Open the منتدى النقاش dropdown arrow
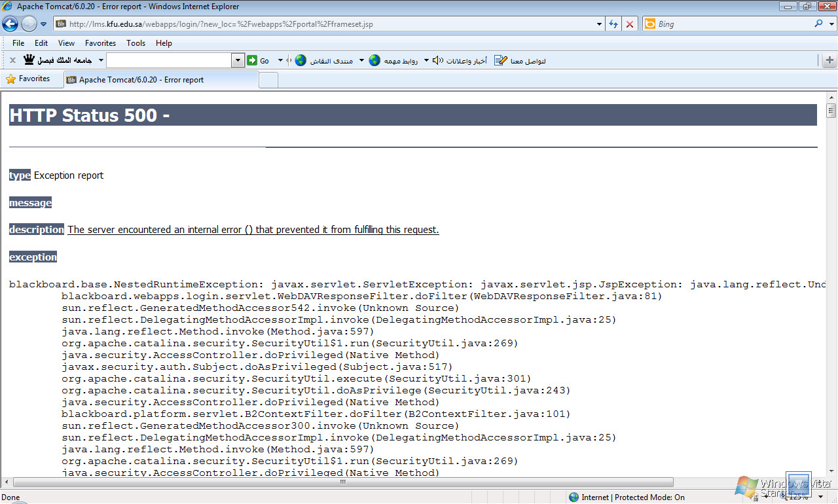838x504 pixels. (360, 60)
